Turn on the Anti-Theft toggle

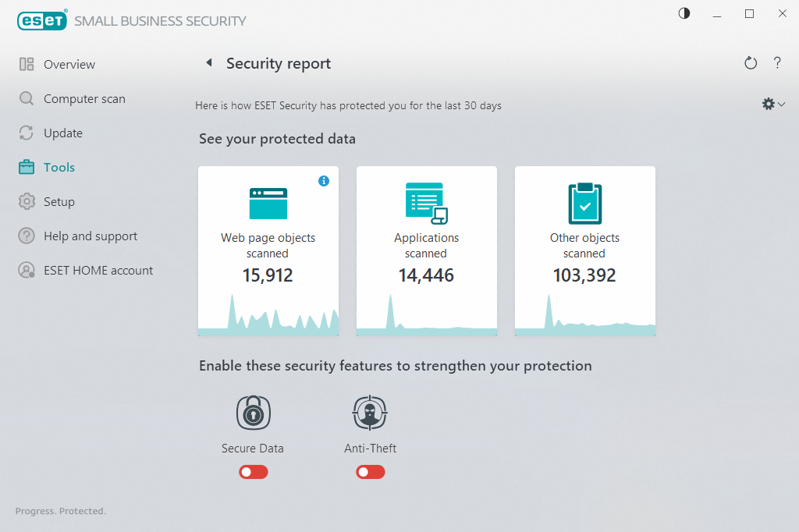371,472
